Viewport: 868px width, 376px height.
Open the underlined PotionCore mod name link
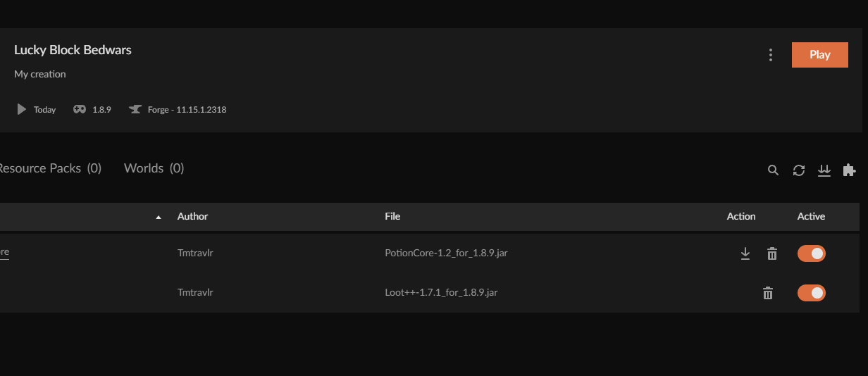click(x=4, y=252)
